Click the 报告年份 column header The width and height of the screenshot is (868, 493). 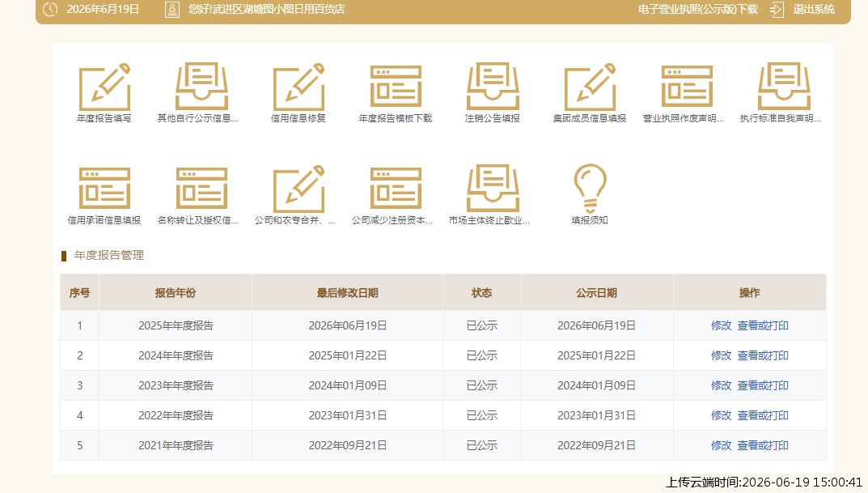pyautogui.click(x=176, y=292)
